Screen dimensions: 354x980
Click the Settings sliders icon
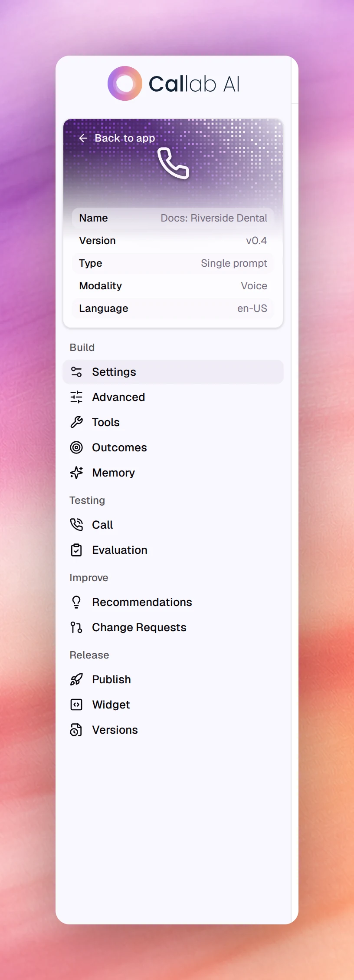point(76,372)
